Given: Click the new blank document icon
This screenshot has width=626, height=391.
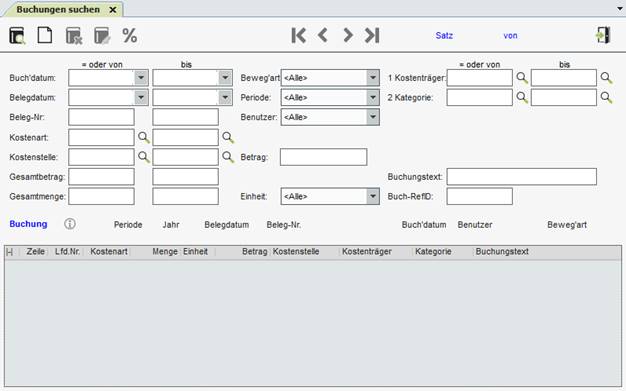Looking at the screenshot, I should [45, 35].
